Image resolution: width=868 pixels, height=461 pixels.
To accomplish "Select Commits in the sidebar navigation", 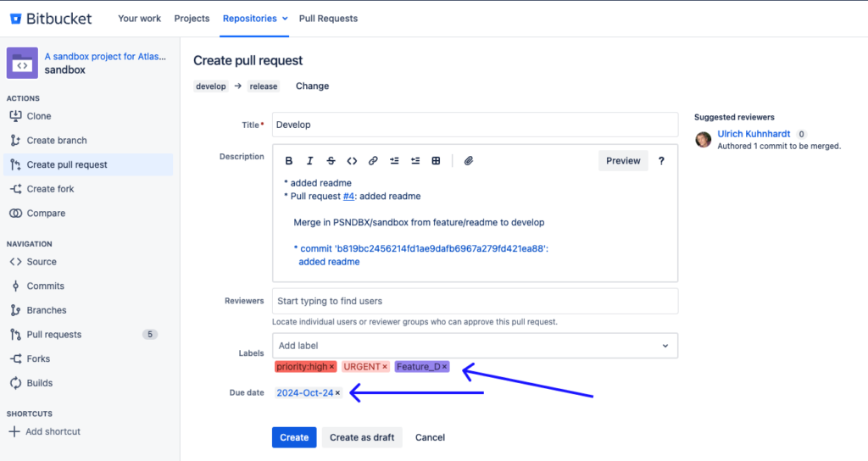I will click(45, 286).
